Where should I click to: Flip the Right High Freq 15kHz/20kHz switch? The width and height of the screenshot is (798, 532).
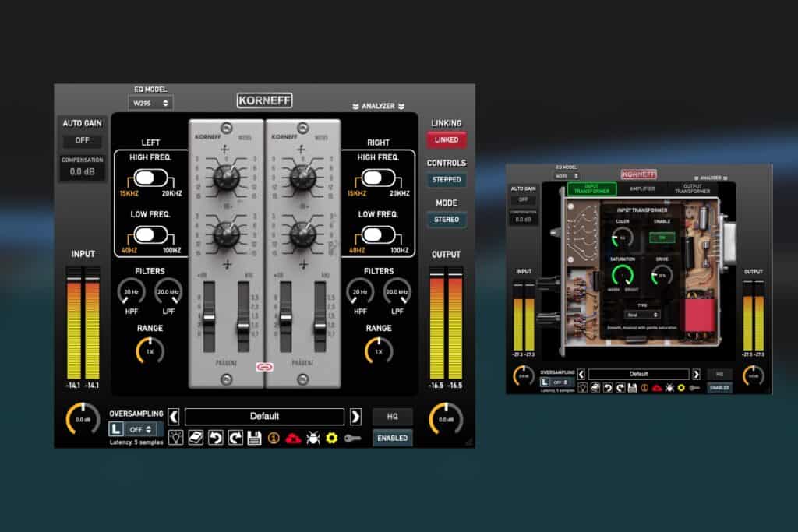point(379,178)
